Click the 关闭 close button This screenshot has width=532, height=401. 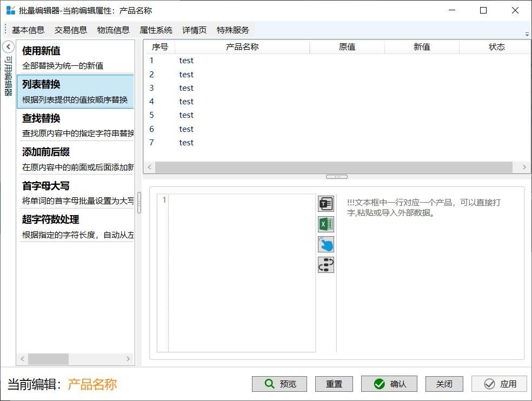pos(444,384)
